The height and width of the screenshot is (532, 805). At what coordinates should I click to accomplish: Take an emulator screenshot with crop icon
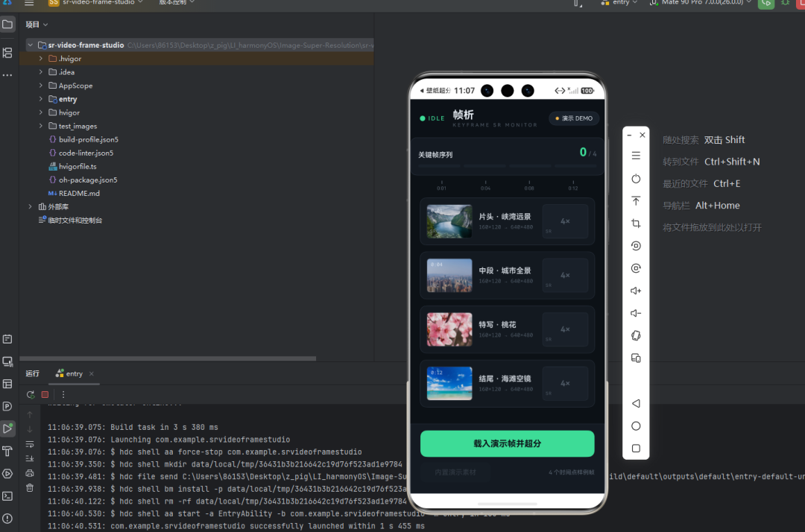636,224
